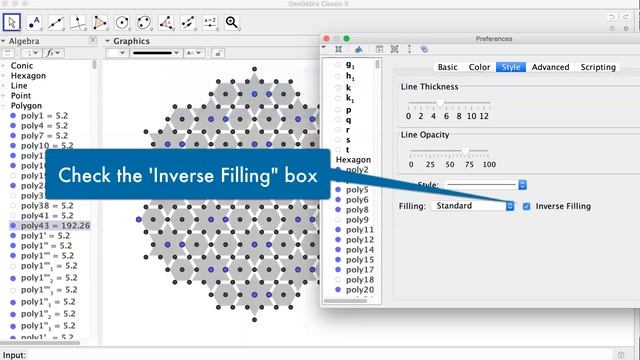
Task: Switch to the Color tab
Action: click(479, 67)
